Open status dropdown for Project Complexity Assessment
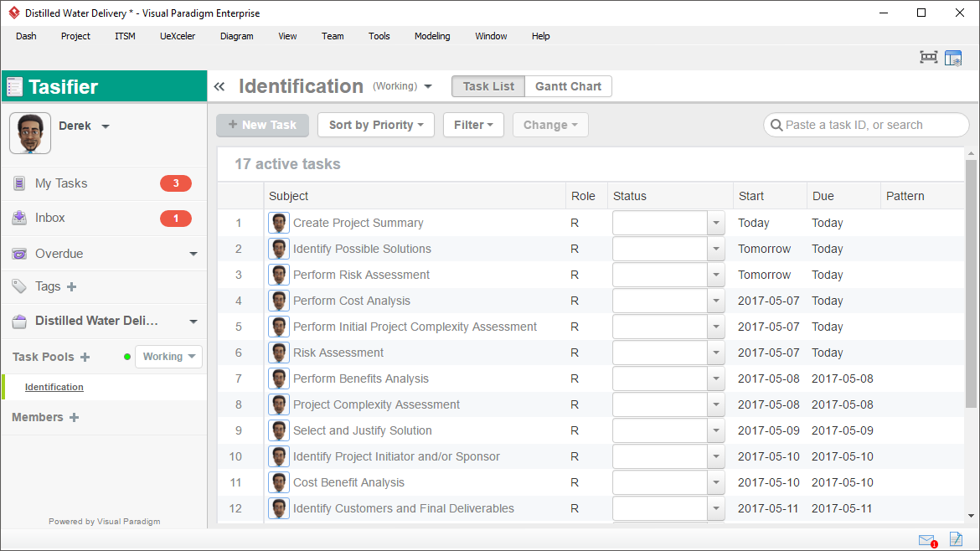 (x=716, y=404)
